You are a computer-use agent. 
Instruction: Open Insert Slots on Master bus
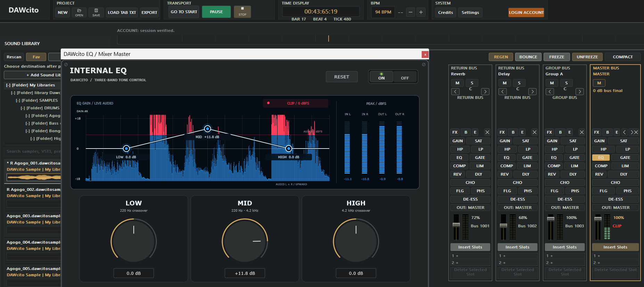click(x=615, y=247)
